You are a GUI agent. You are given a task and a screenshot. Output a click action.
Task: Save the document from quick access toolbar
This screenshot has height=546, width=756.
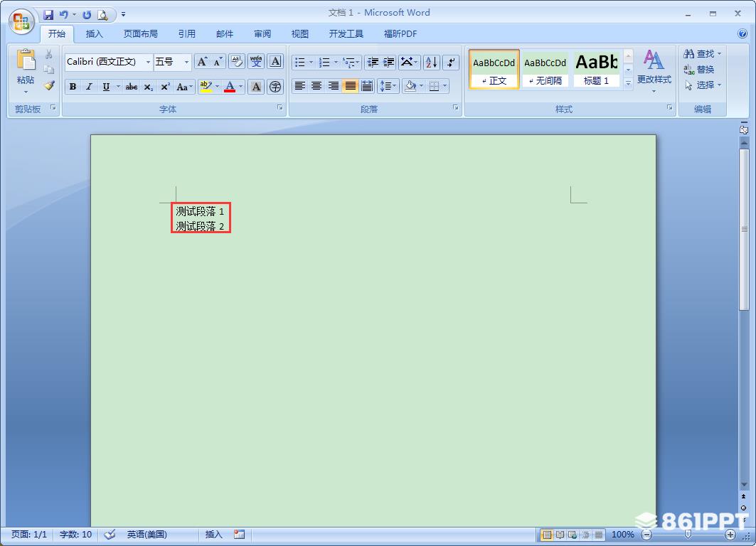point(48,15)
